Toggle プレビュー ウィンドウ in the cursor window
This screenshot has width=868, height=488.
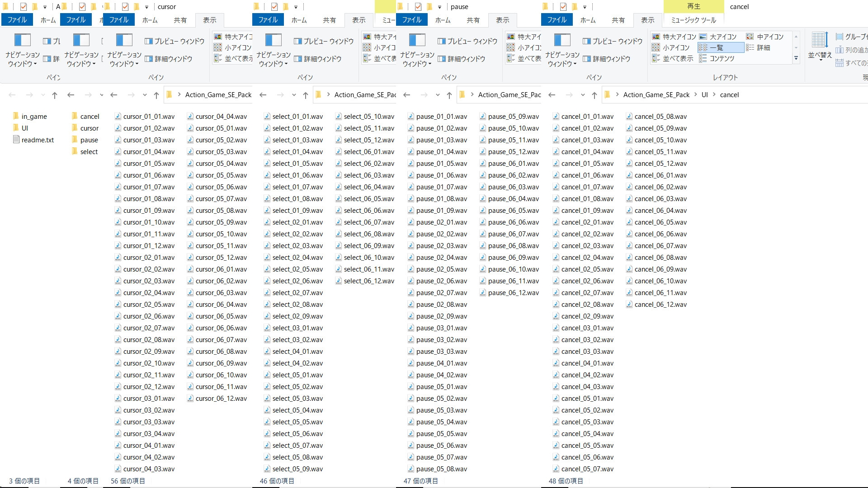click(x=175, y=41)
